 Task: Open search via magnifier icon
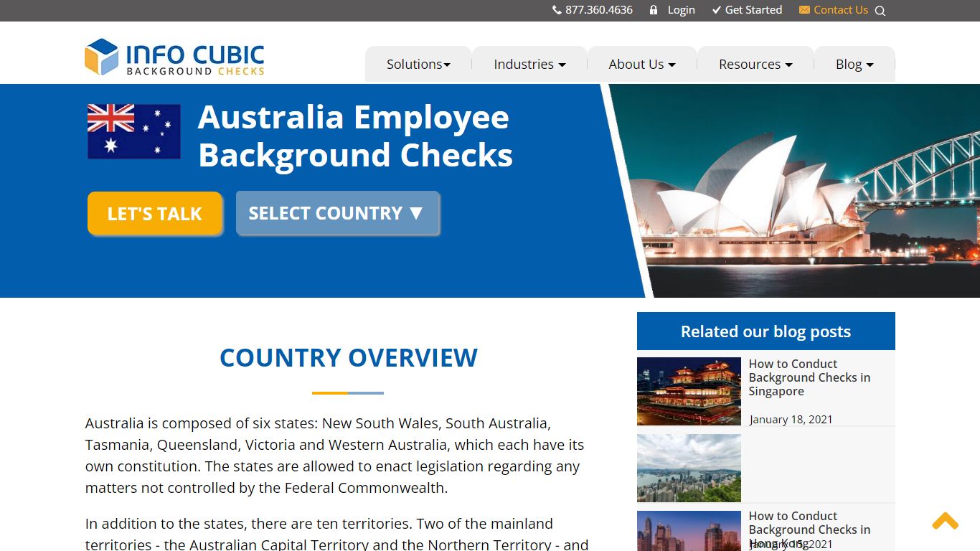pos(880,11)
